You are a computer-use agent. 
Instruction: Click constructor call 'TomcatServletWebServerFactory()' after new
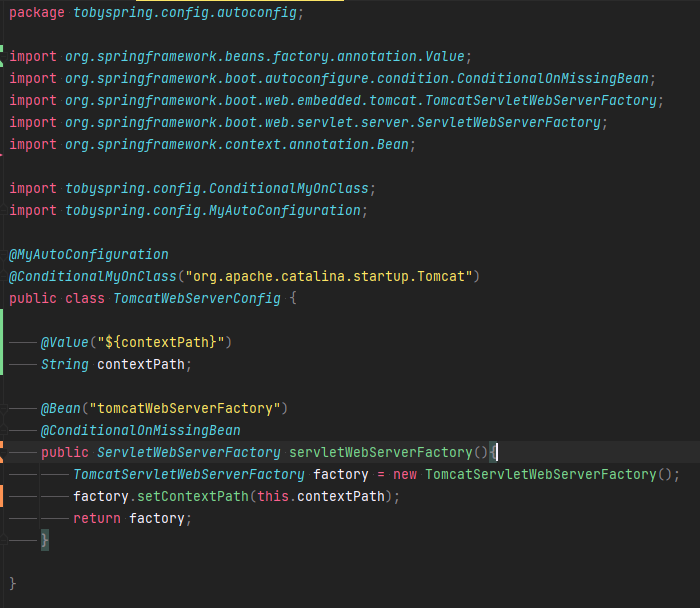(549, 474)
